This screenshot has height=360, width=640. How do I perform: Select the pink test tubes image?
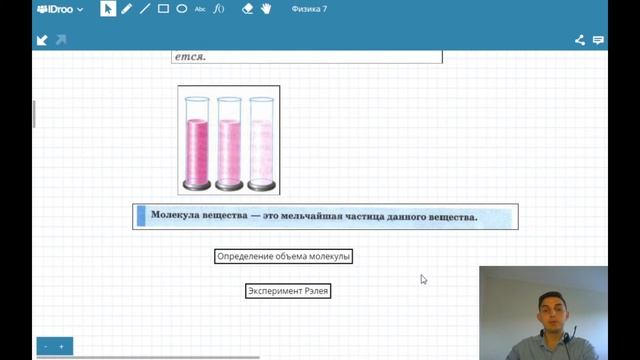[x=229, y=140]
